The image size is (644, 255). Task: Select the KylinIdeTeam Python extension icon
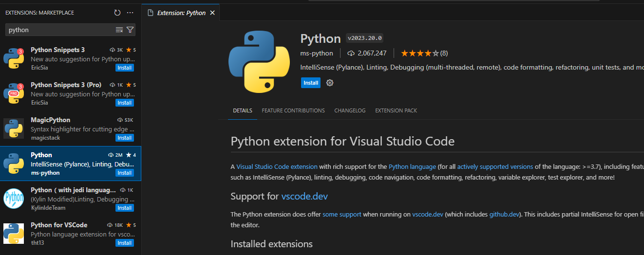(x=14, y=199)
